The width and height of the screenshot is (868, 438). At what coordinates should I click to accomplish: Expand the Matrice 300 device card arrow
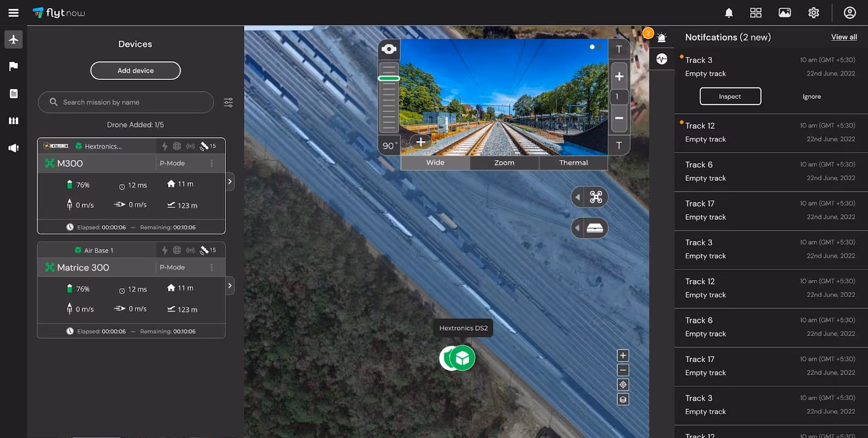pos(230,285)
